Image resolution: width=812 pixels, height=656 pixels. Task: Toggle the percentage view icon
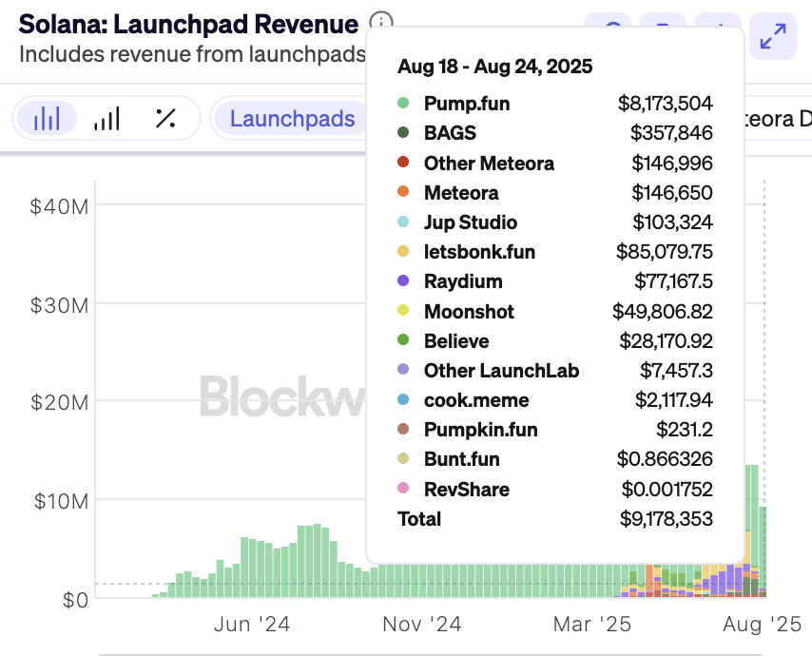[x=165, y=119]
